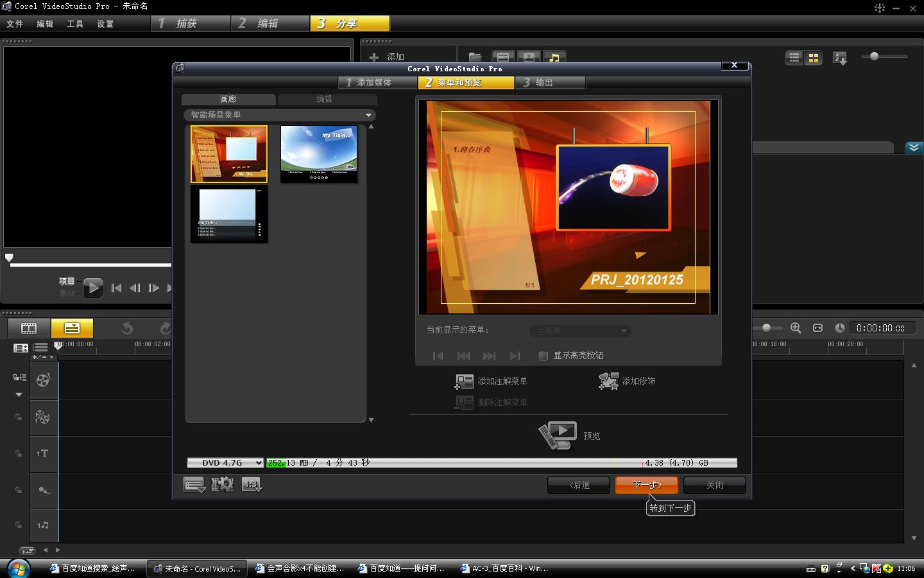Show audio files filter in library
Viewport: 924px width, 578px height.
coord(554,57)
